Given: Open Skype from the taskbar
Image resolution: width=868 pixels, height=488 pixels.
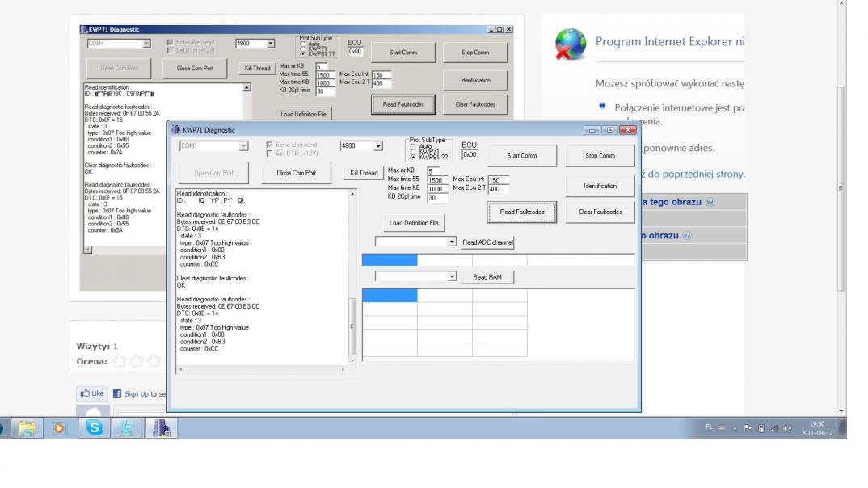Looking at the screenshot, I should [94, 427].
